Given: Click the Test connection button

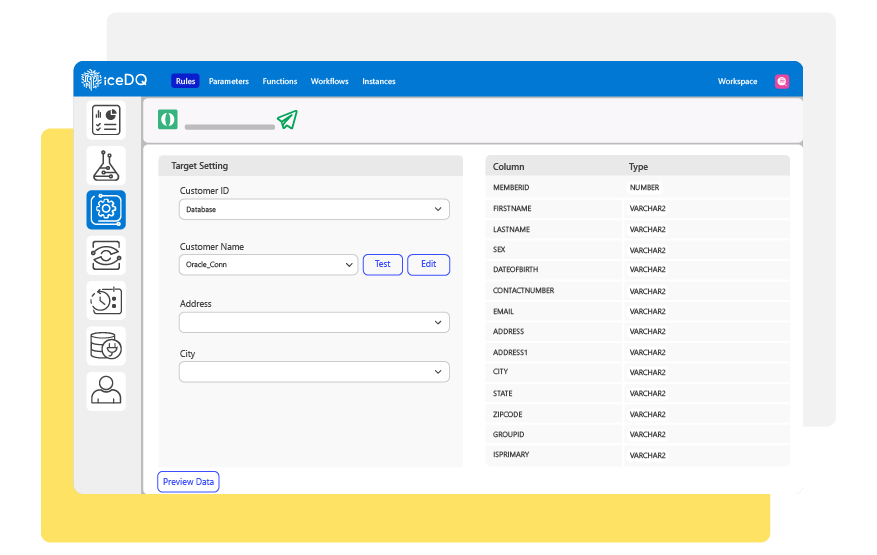Looking at the screenshot, I should point(383,264).
